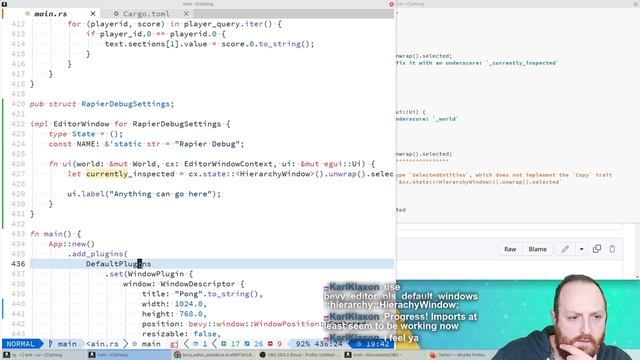640x360 pixels.
Task: Click 'score.0.to_string()' on line 414
Action: click(x=266, y=44)
